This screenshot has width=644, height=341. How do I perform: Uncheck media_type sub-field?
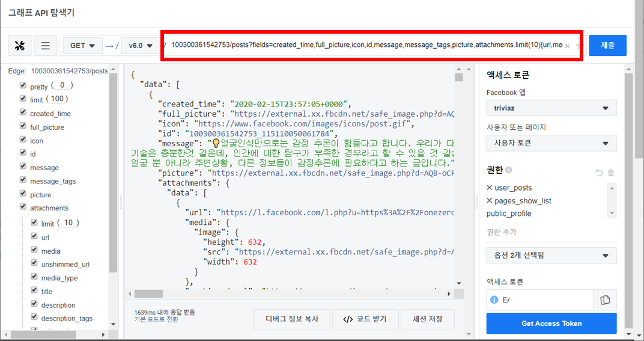click(x=34, y=277)
